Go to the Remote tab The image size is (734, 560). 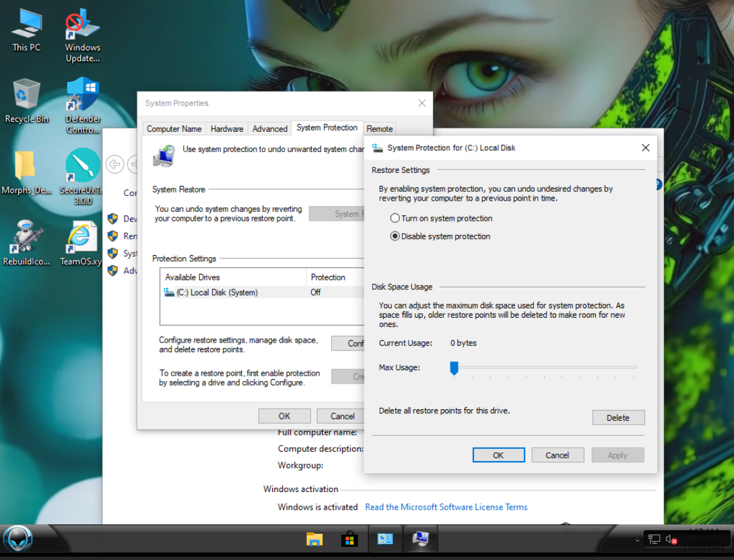[x=379, y=129]
